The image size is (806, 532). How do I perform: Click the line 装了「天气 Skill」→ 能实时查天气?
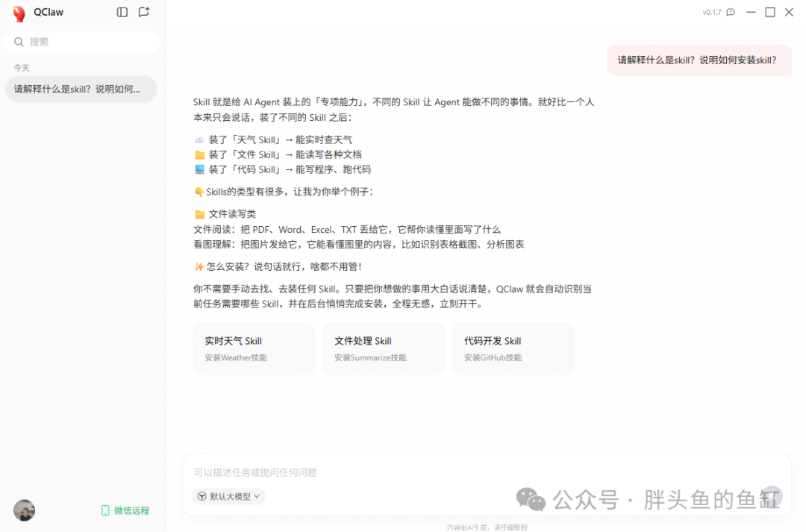click(x=273, y=140)
